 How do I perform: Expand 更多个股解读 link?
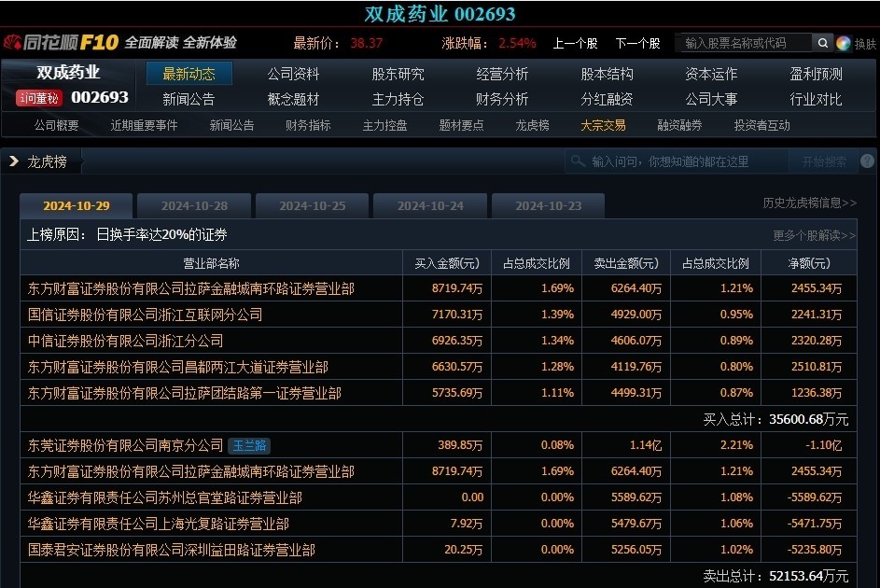pyautogui.click(x=814, y=235)
